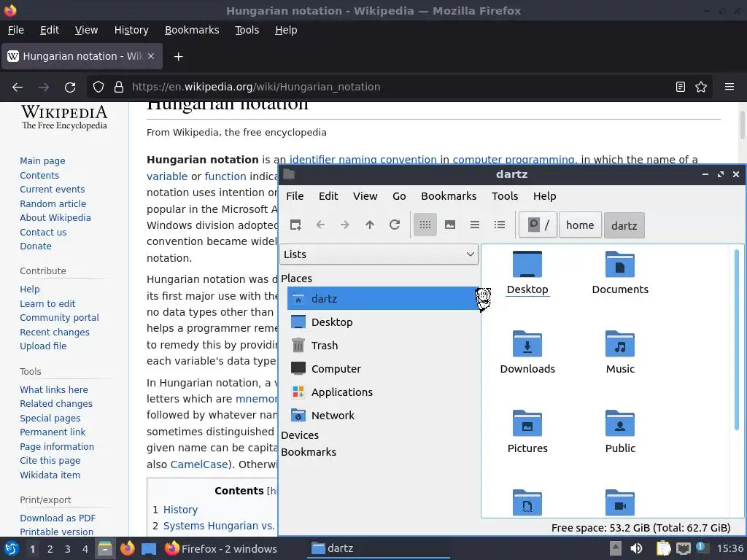This screenshot has height=560, width=747.
Task: Click the 'home' path button
Action: 580,225
